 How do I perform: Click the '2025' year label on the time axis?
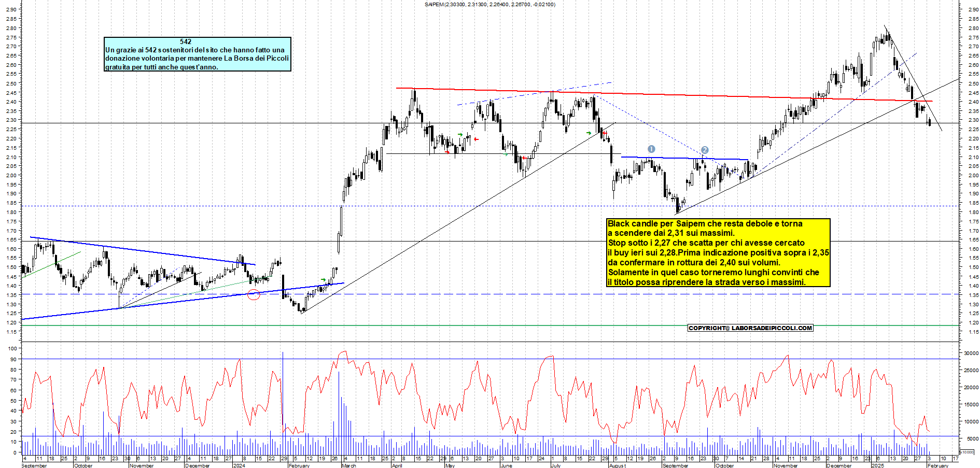pyautogui.click(x=878, y=465)
